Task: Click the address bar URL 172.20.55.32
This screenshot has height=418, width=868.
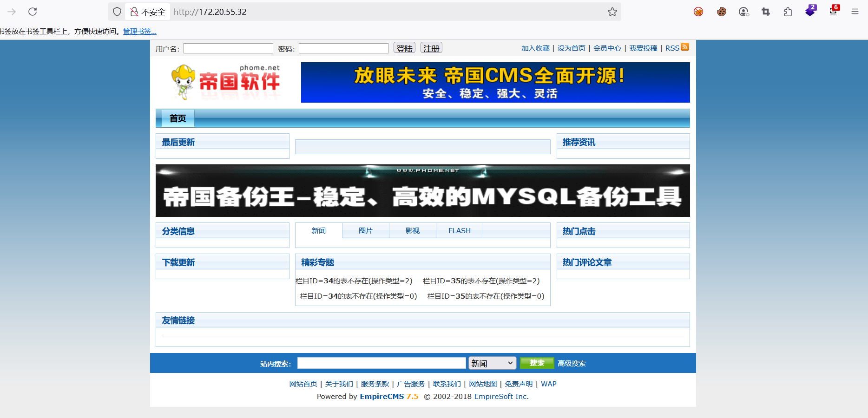Action: click(x=210, y=12)
